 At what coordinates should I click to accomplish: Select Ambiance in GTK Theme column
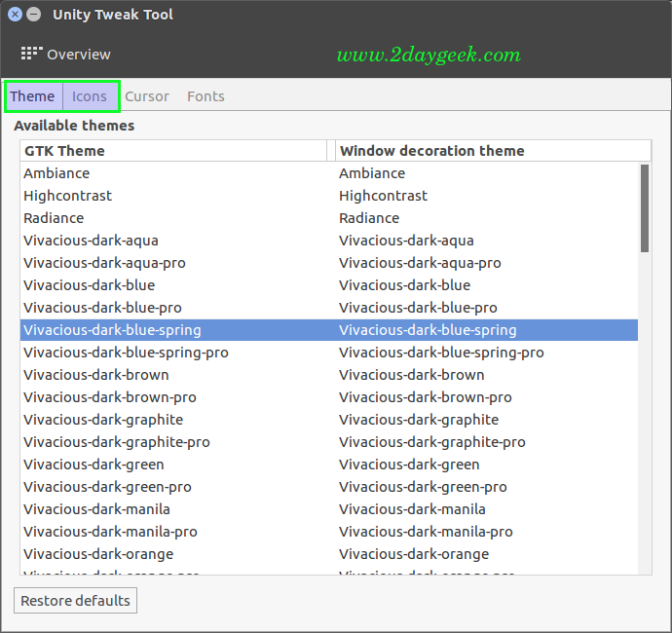(56, 173)
